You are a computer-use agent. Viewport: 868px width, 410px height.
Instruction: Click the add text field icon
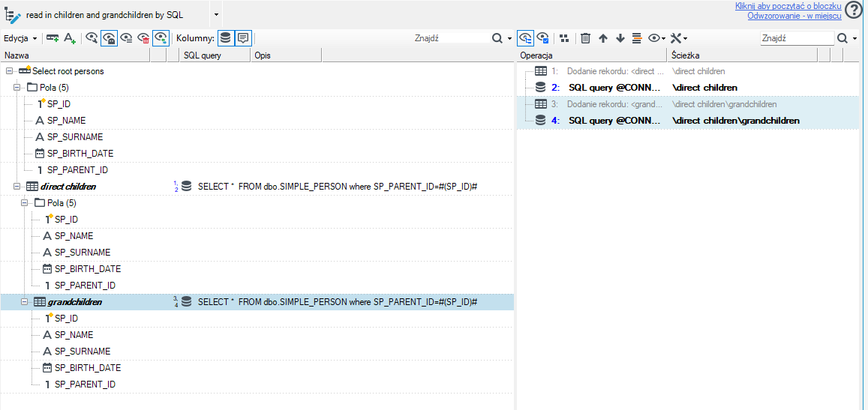(70, 38)
